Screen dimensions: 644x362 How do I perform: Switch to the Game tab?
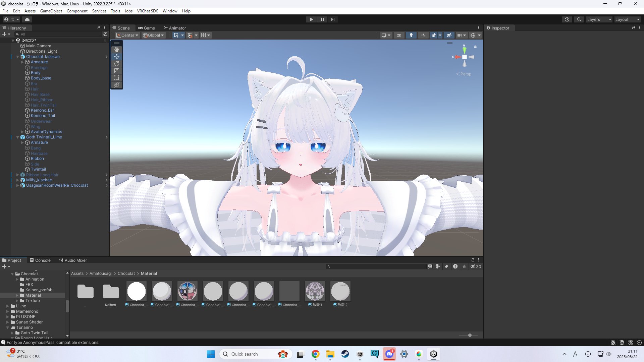tap(147, 28)
